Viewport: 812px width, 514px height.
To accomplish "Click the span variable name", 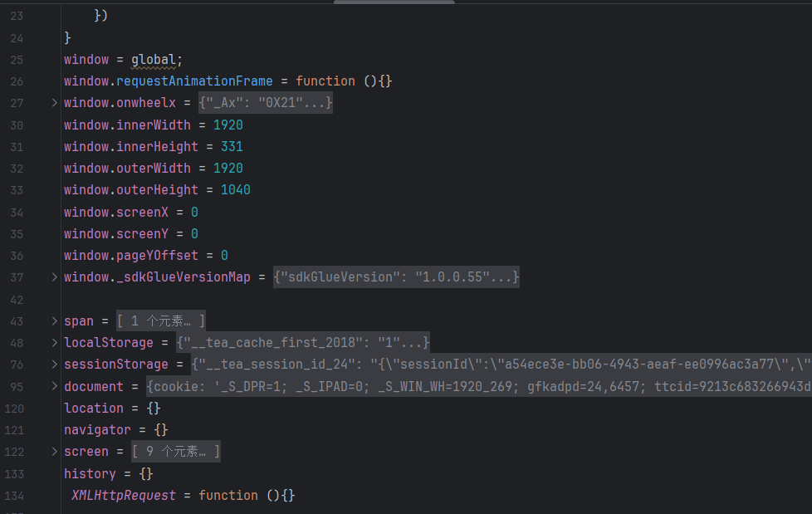I will (79, 321).
